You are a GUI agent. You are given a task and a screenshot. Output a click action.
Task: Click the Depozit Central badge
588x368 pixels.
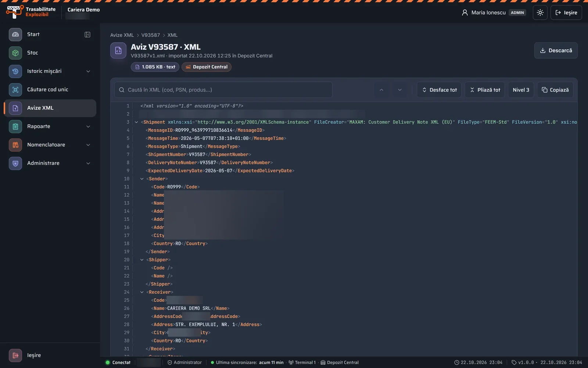[207, 67]
